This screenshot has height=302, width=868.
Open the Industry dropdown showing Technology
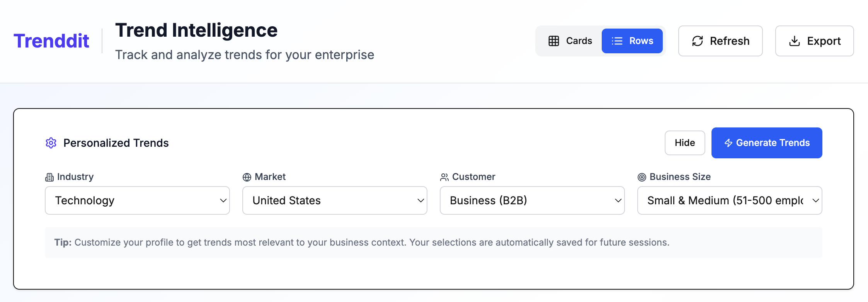tap(137, 200)
